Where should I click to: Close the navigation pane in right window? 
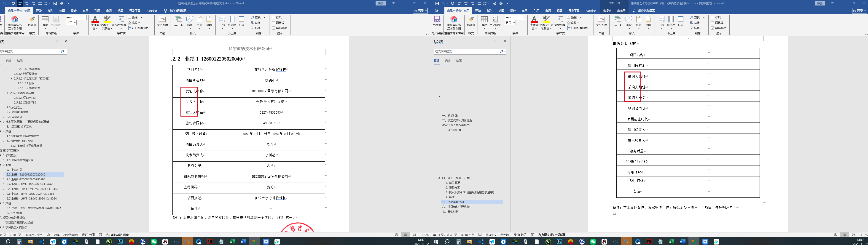[x=505, y=41]
